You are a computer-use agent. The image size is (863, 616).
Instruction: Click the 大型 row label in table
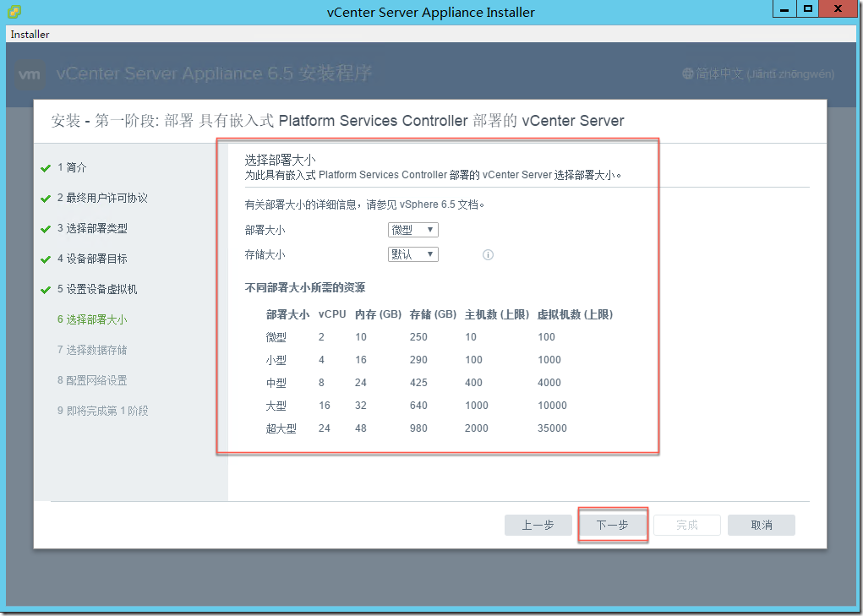(x=276, y=406)
